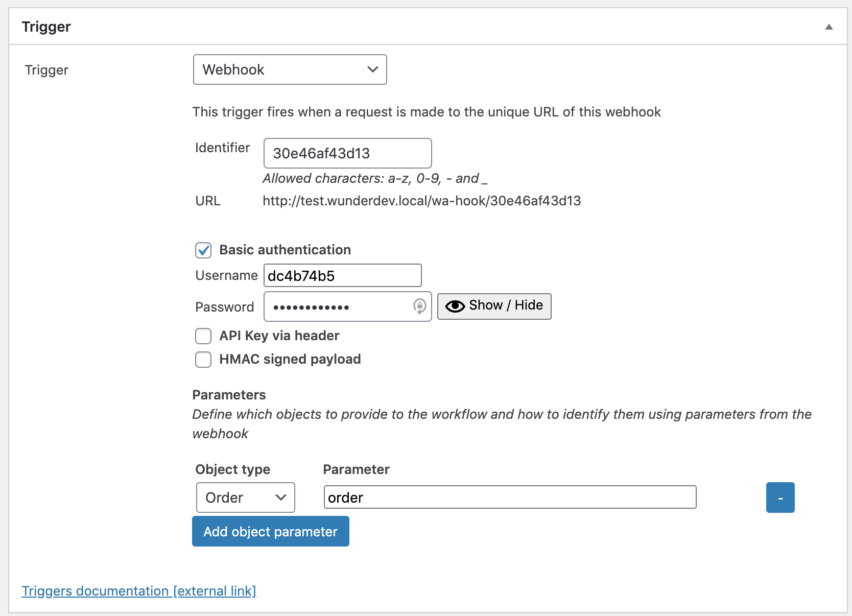This screenshot has height=616, width=852.
Task: Focus the Password field
Action: click(337, 307)
